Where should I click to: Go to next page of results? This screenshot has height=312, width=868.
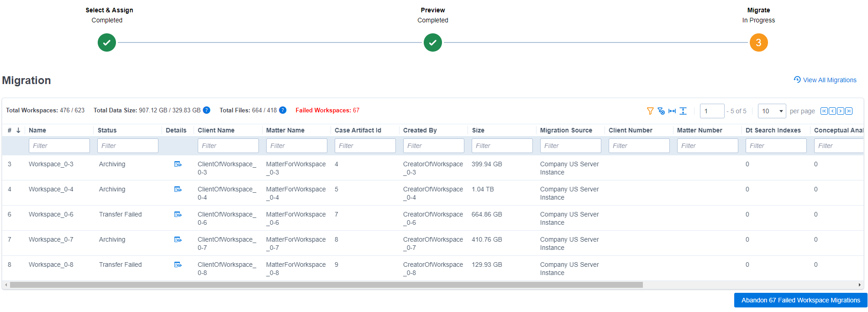coord(841,111)
